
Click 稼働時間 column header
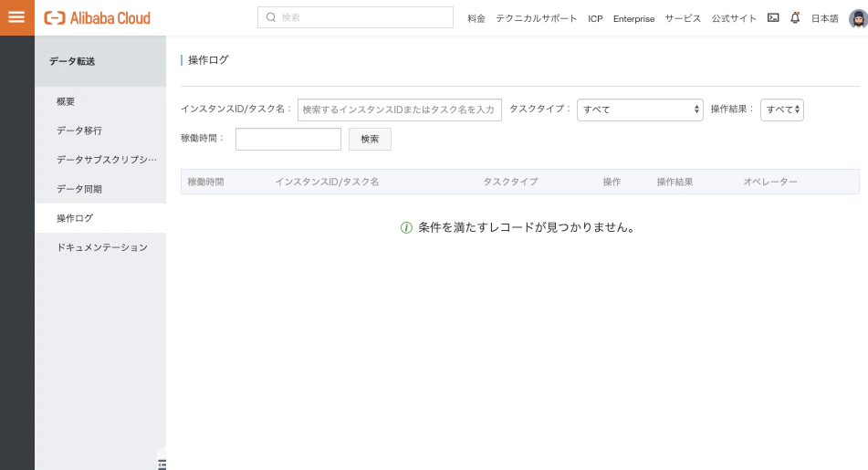coord(205,182)
